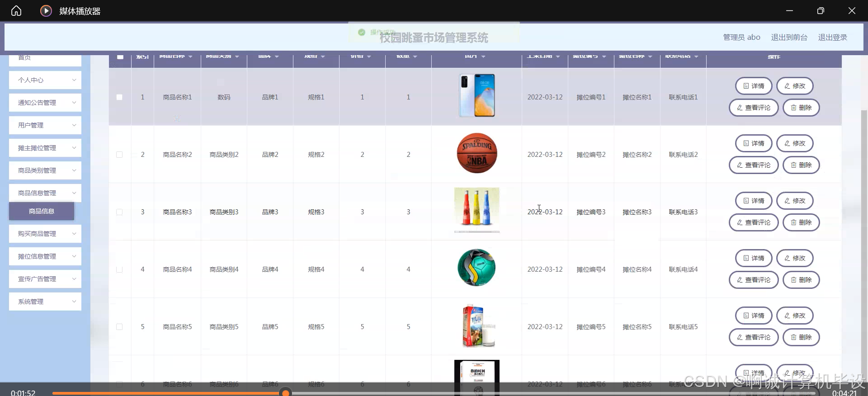Tick the checkbox for row 5
Screen dimensions: 868x396
pyautogui.click(x=119, y=327)
